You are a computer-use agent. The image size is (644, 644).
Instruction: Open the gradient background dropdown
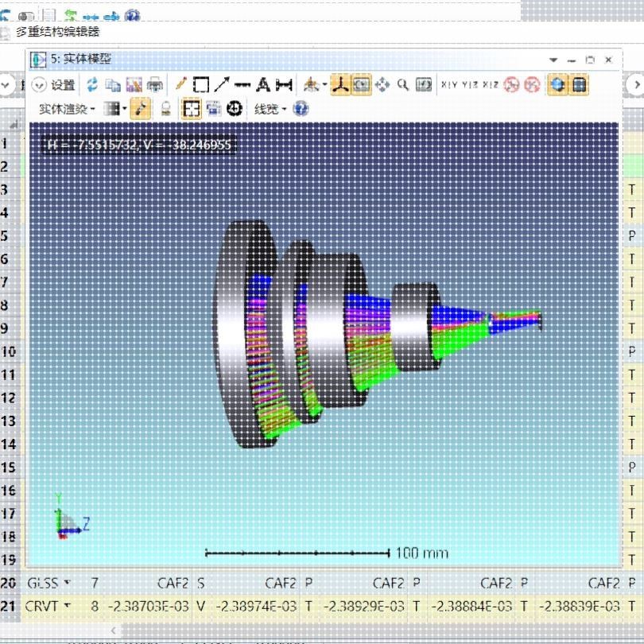click(115, 109)
